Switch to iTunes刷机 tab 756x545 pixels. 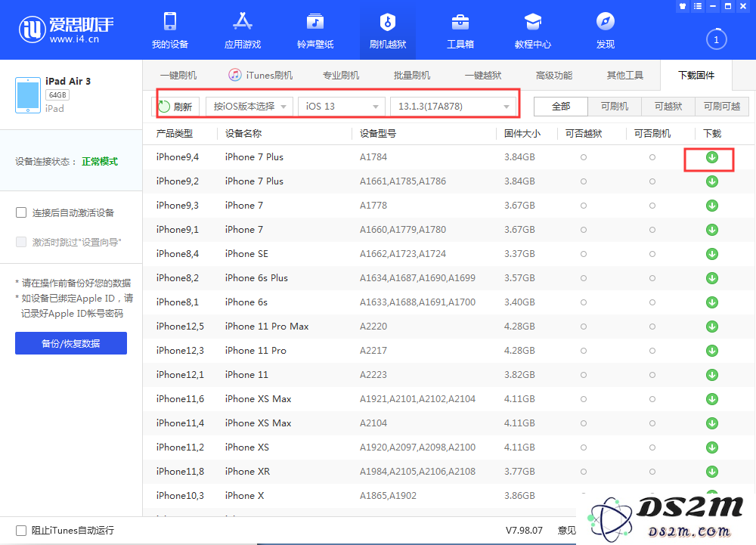[260, 75]
